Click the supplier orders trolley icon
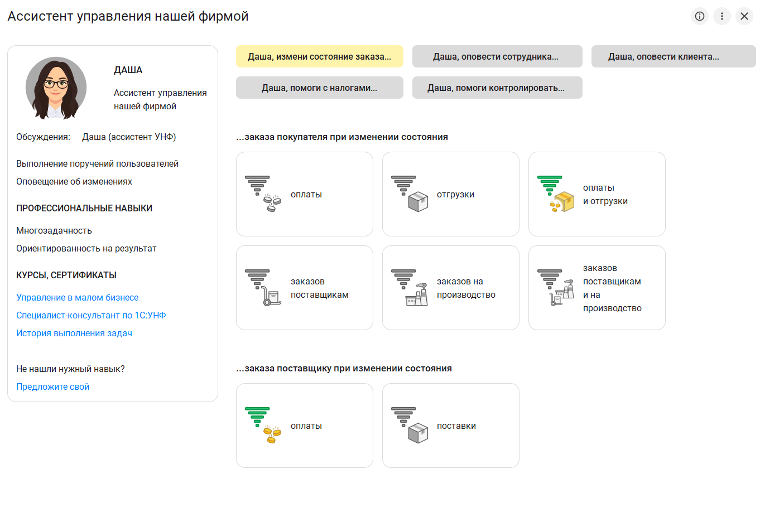Image resolution: width=760 pixels, height=532 pixels. [x=263, y=288]
